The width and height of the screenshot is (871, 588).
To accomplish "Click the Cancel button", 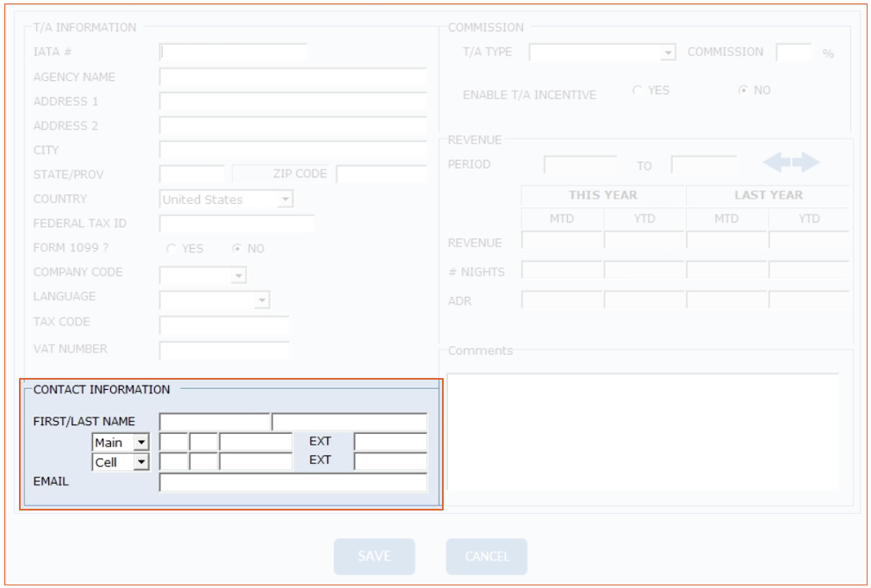I will (487, 557).
